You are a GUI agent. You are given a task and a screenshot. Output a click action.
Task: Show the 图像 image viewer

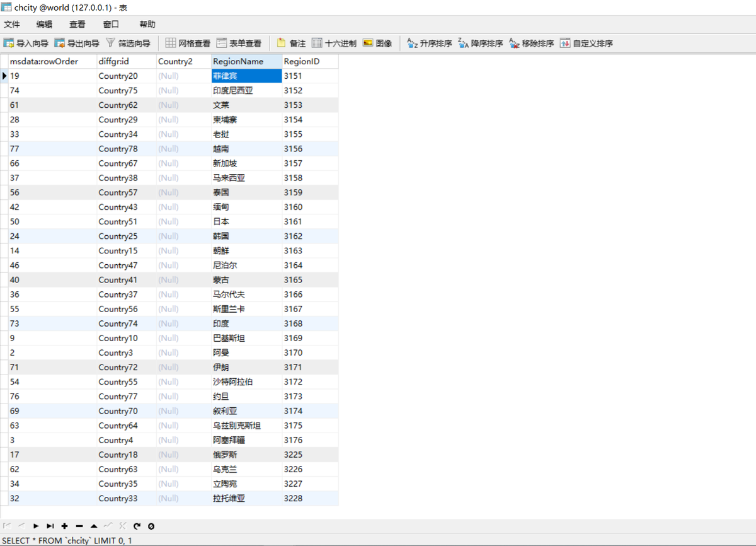377,44
